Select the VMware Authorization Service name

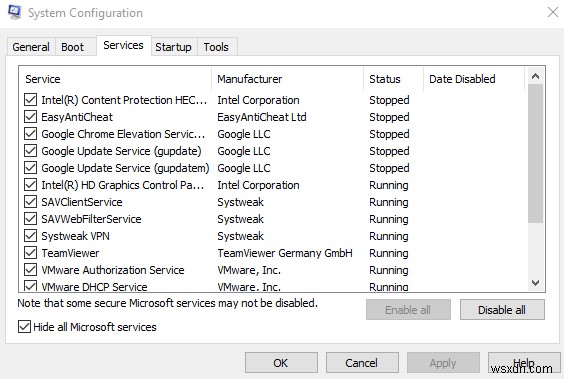click(113, 270)
